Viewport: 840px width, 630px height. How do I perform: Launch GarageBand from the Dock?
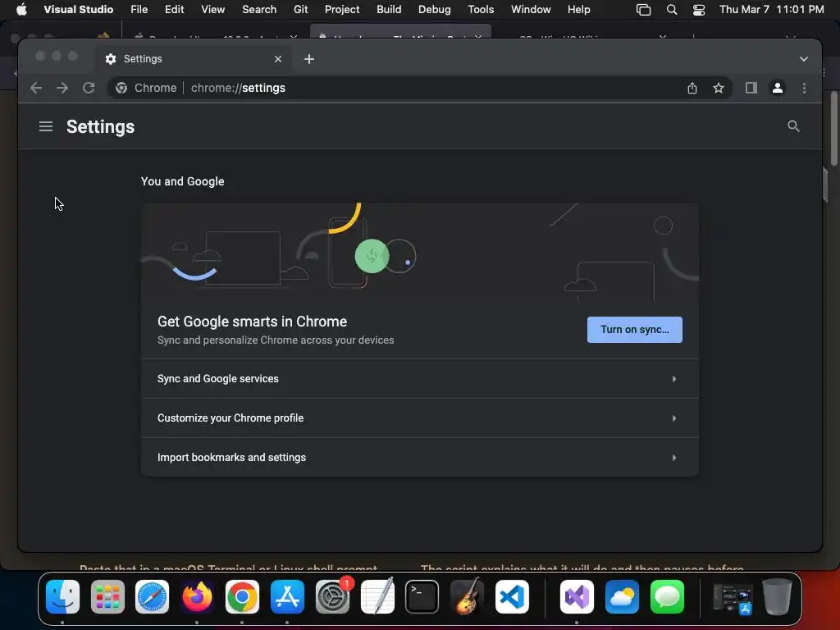[x=467, y=596]
